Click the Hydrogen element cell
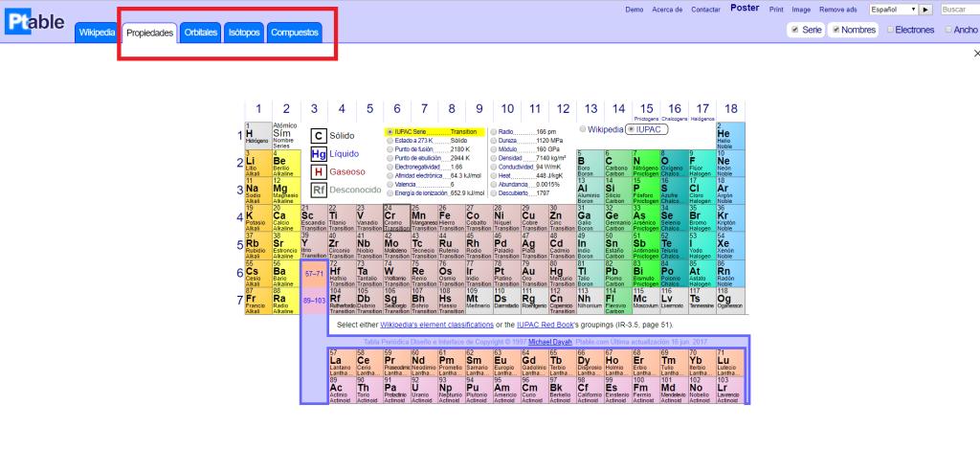This screenshot has width=980, height=473. [256, 135]
